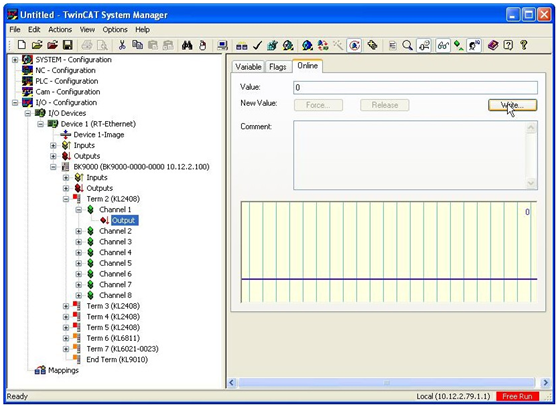
Task: Click the Check Configuration checkmark icon
Action: (257, 46)
